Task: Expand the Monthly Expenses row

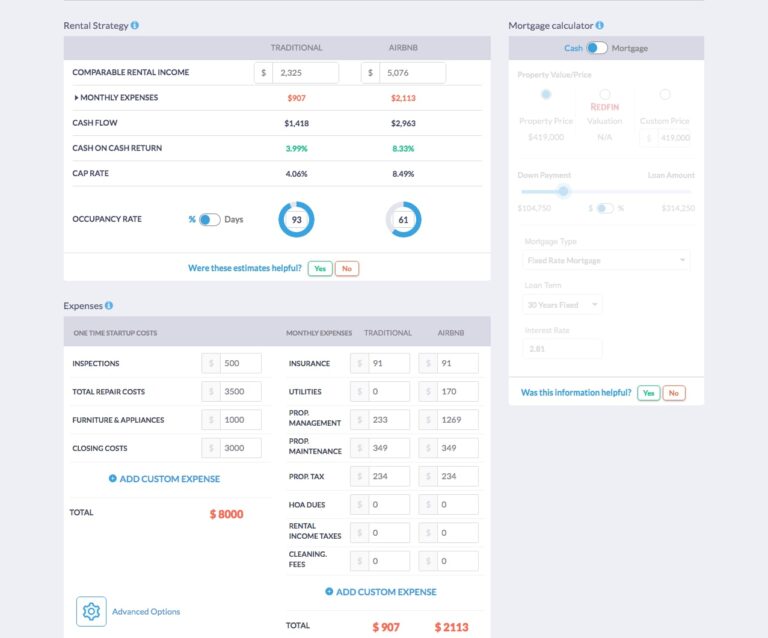Action: tap(77, 98)
